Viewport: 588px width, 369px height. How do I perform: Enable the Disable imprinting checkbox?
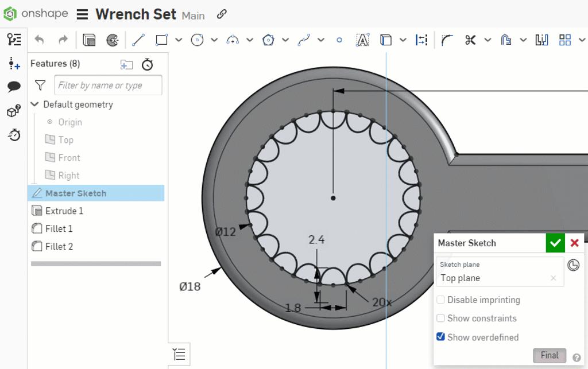[440, 300]
